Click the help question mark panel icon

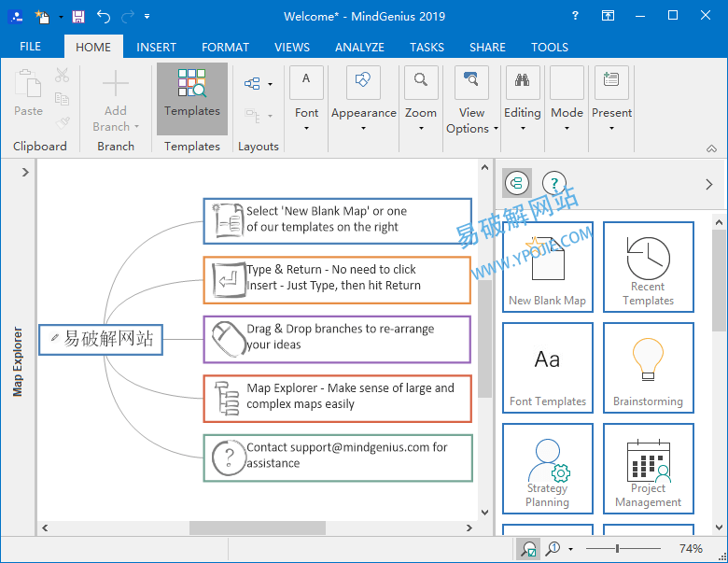click(x=553, y=183)
